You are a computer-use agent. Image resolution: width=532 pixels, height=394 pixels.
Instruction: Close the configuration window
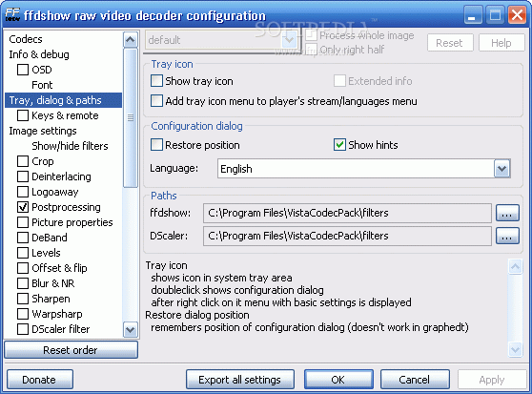pyautogui.click(x=517, y=15)
